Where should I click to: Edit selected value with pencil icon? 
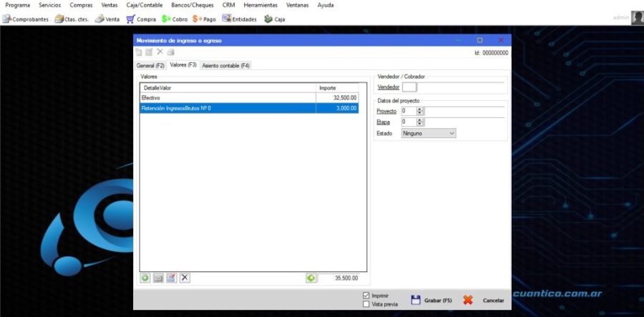click(172, 278)
